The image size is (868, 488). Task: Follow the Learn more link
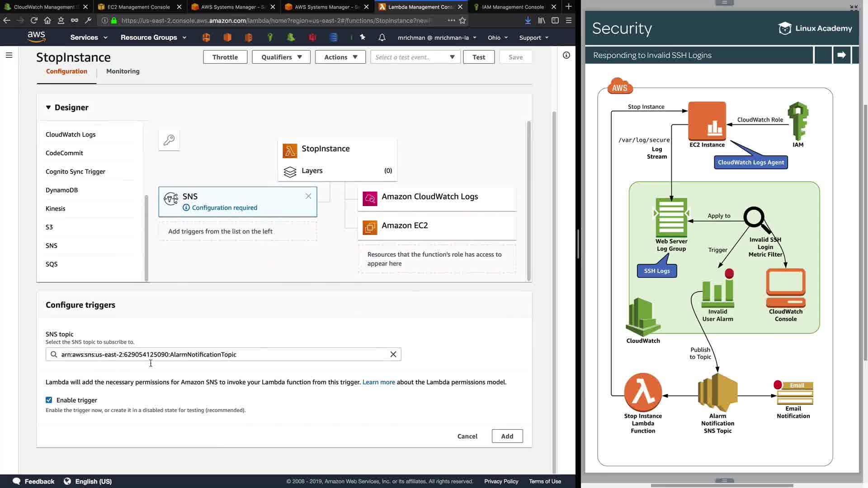tap(378, 382)
